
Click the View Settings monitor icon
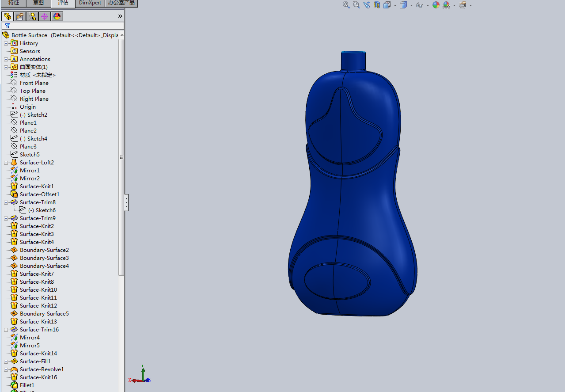[463, 5]
